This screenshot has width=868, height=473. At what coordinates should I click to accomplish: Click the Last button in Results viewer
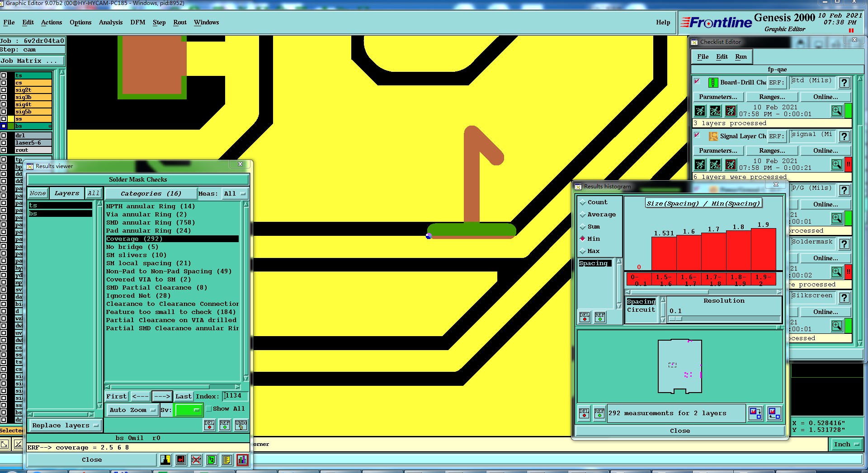point(184,397)
